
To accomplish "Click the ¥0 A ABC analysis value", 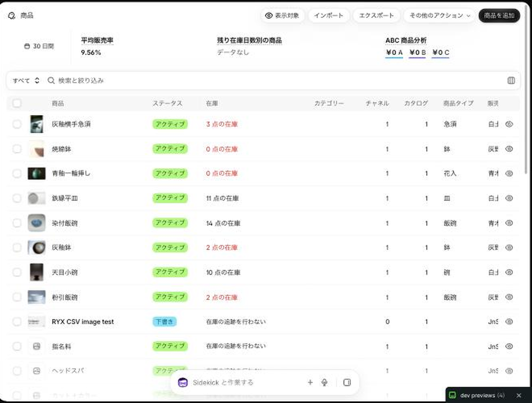I will pos(394,53).
